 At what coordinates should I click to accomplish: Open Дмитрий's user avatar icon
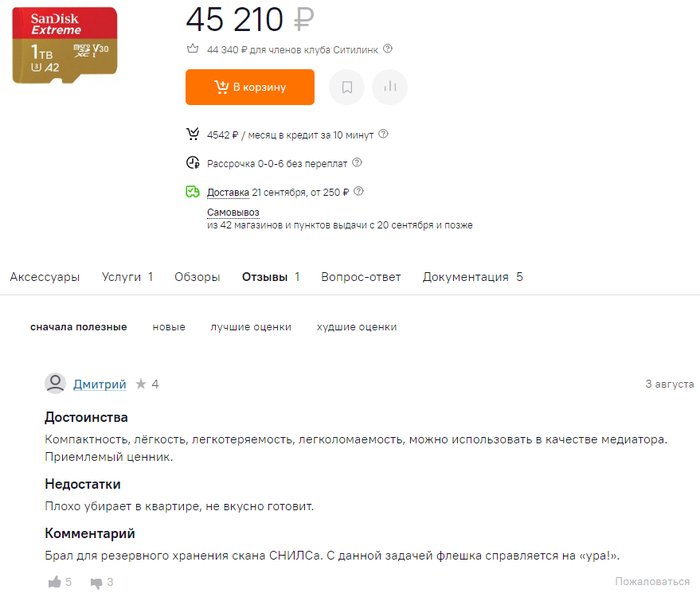[55, 384]
